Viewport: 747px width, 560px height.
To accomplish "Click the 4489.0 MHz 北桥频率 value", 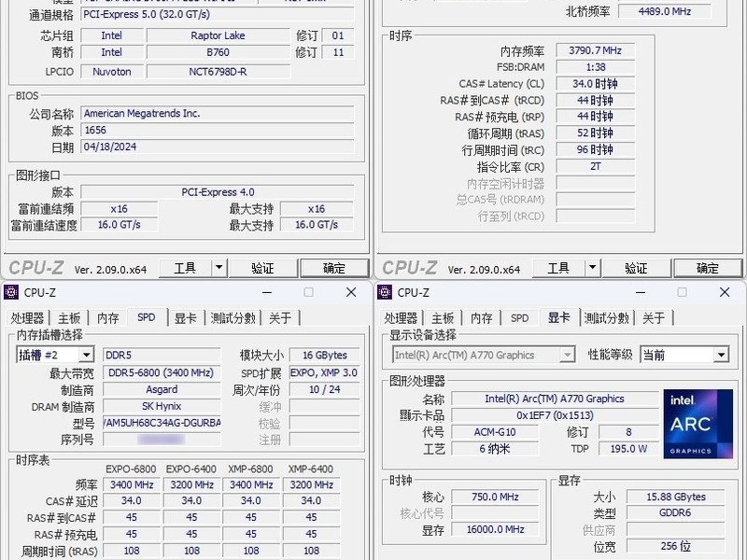I will tap(665, 11).
